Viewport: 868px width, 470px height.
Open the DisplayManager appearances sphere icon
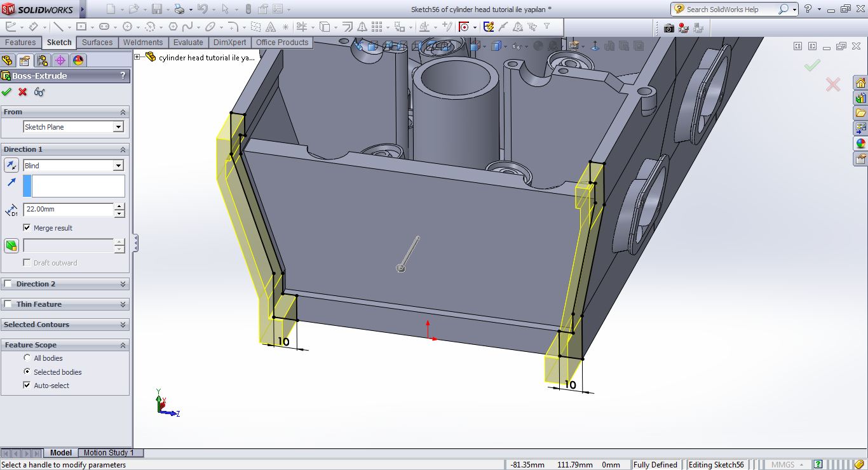point(78,60)
